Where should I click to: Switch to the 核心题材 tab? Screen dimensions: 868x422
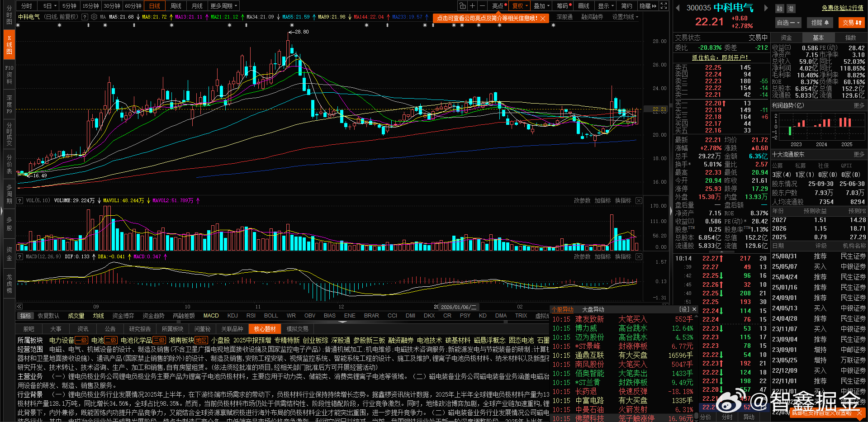265,329
